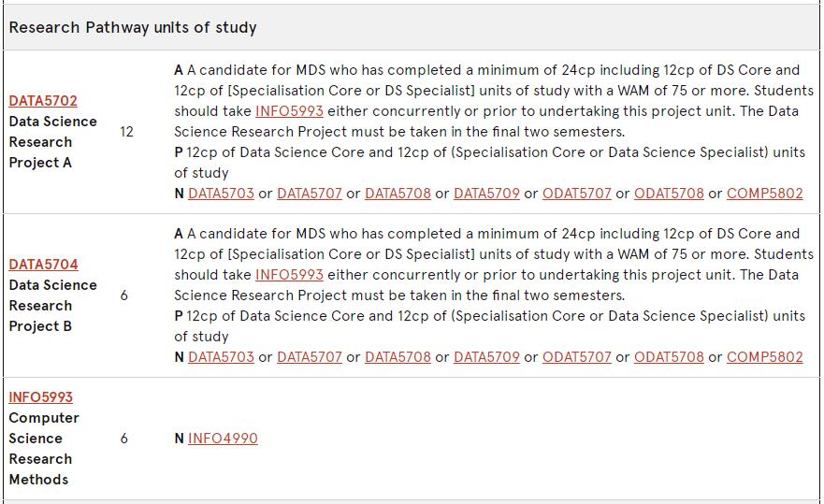Open the DATA5704 unit link
Screen dimensions: 824x504
[x=43, y=264]
